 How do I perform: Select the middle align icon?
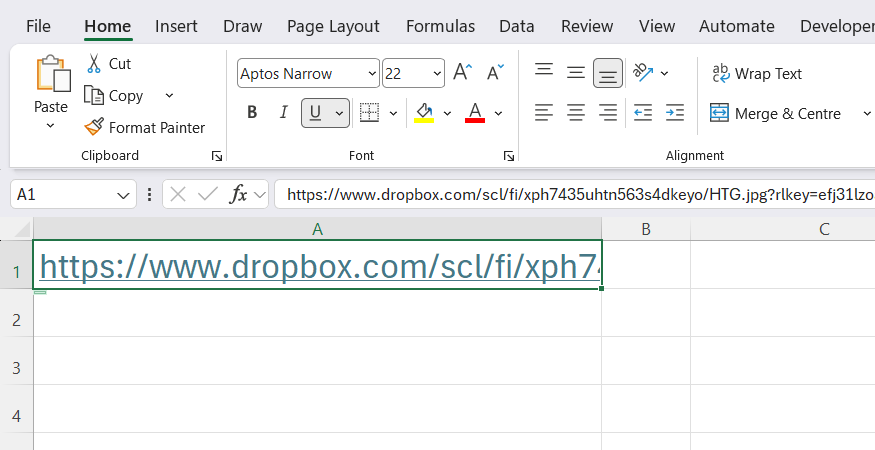point(576,73)
